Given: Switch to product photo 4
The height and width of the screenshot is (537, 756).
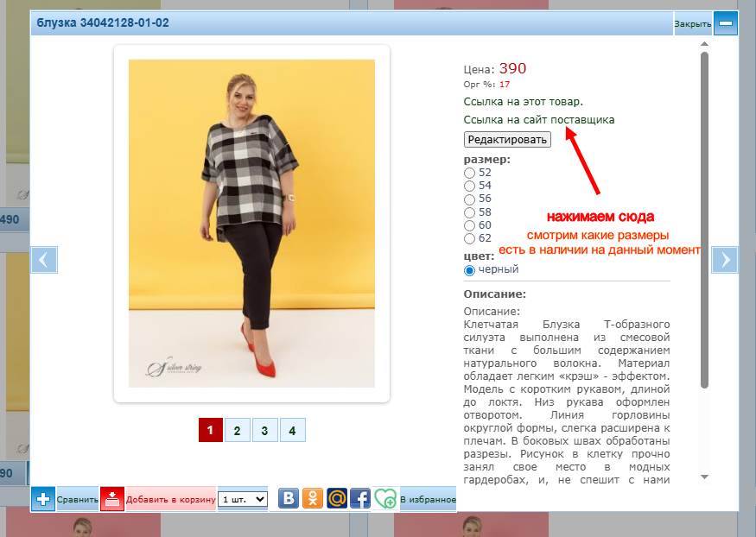Looking at the screenshot, I should point(292,430).
